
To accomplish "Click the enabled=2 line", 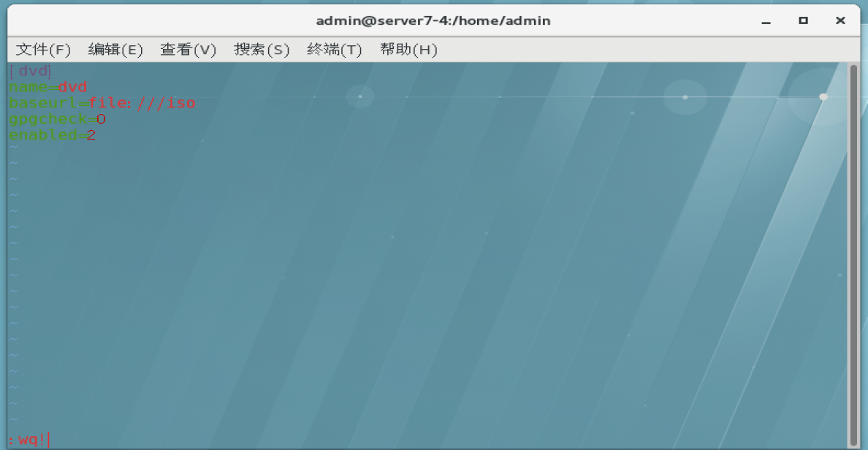I will click(53, 135).
